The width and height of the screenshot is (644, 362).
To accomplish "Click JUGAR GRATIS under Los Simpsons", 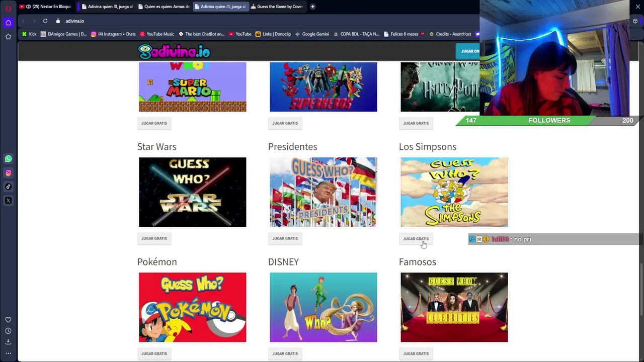I will 416,239.
